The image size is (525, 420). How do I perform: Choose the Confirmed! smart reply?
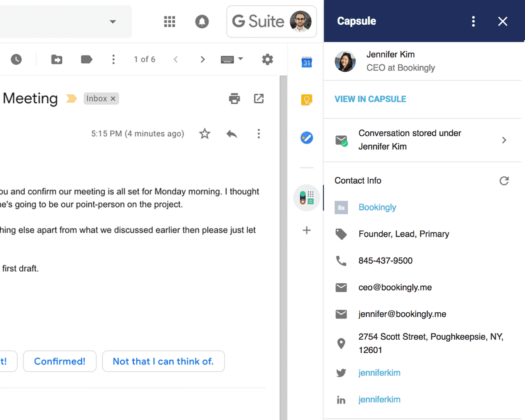click(60, 361)
